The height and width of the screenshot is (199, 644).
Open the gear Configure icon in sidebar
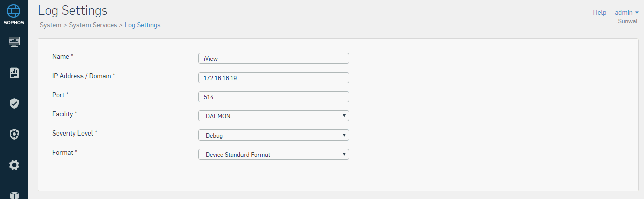tap(14, 165)
